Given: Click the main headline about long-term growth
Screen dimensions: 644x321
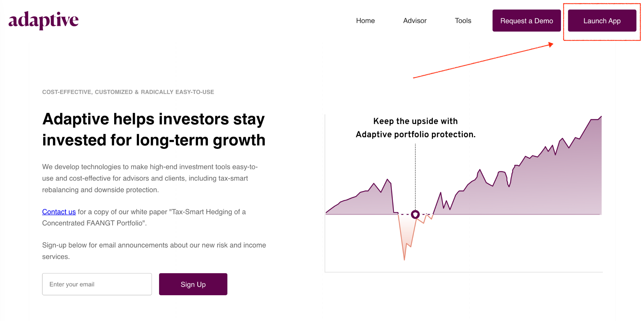Looking at the screenshot, I should (x=154, y=129).
